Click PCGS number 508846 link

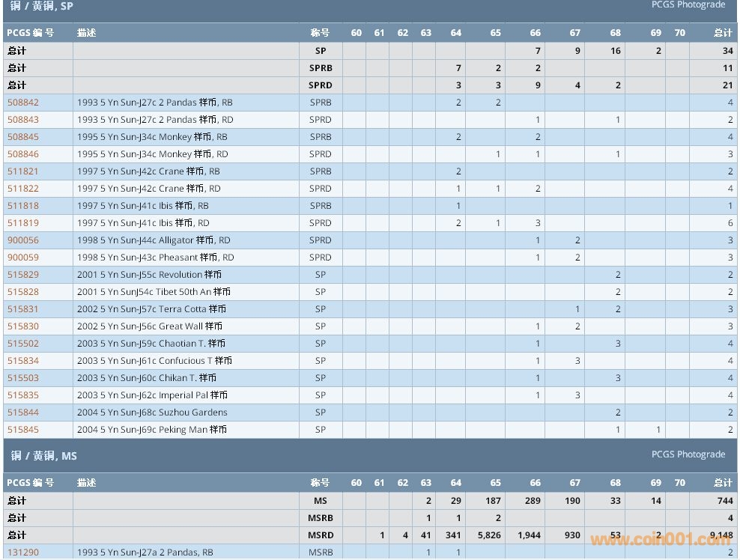23,154
